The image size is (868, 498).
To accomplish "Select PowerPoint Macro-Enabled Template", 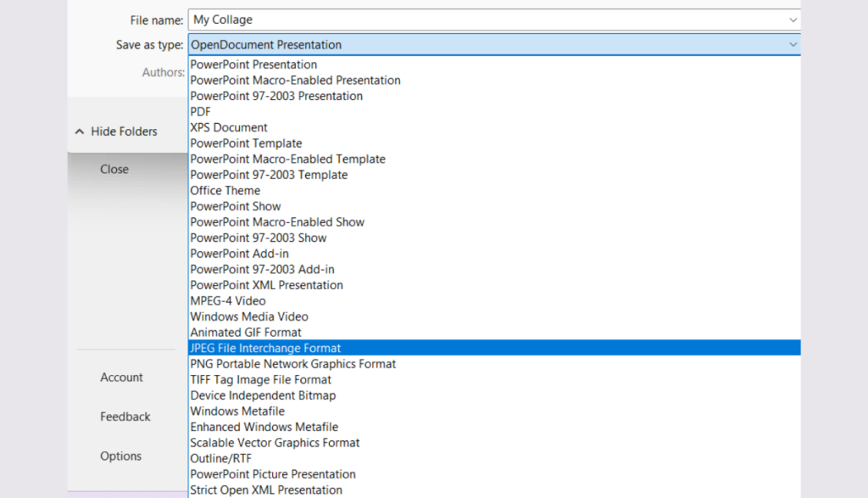I will pyautogui.click(x=494, y=159).
